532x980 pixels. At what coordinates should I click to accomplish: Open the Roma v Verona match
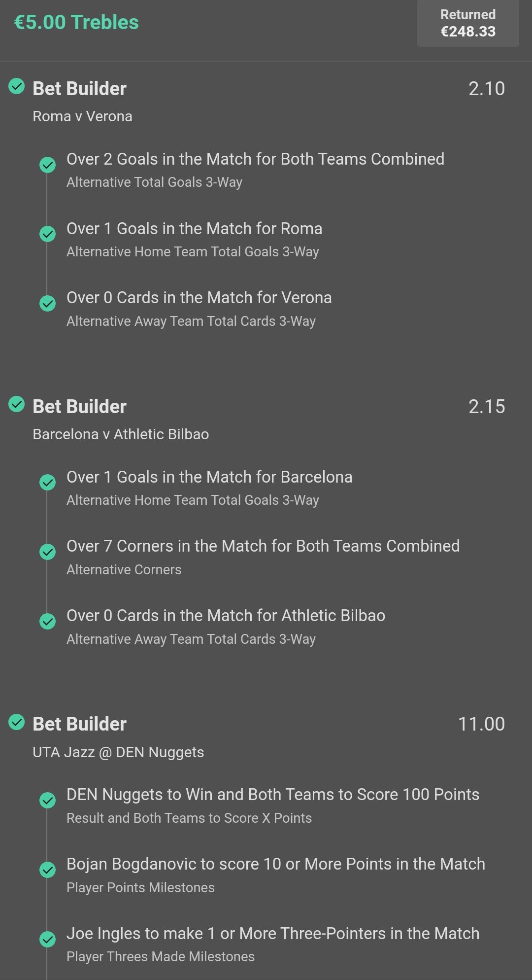coord(82,116)
